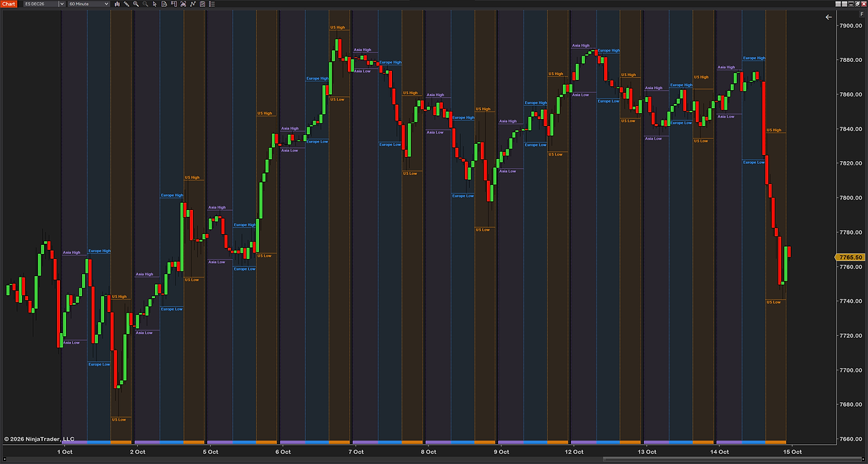This screenshot has width=868, height=464.
Task: Click the highest US High label near 7900
Action: point(338,28)
